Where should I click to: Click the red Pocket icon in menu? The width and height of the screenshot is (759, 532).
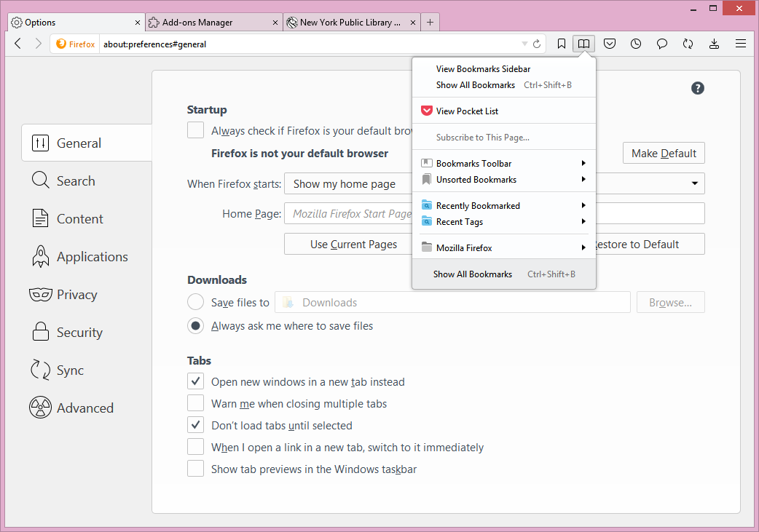(426, 111)
